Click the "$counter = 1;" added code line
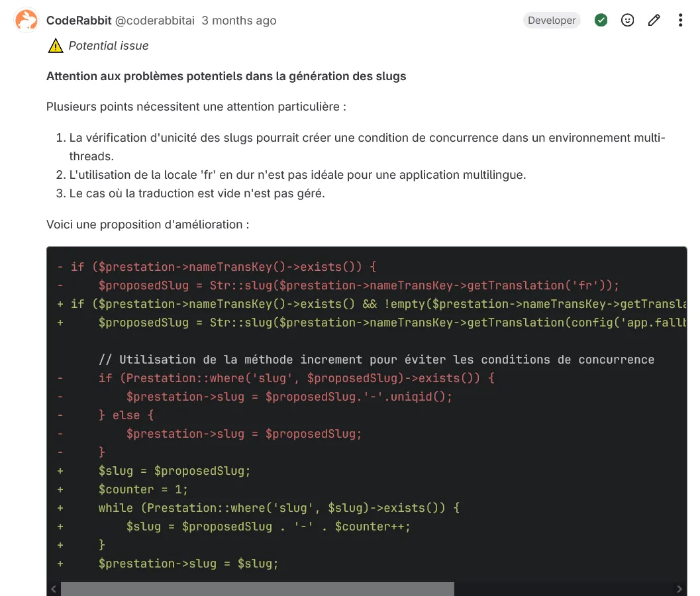 143,489
